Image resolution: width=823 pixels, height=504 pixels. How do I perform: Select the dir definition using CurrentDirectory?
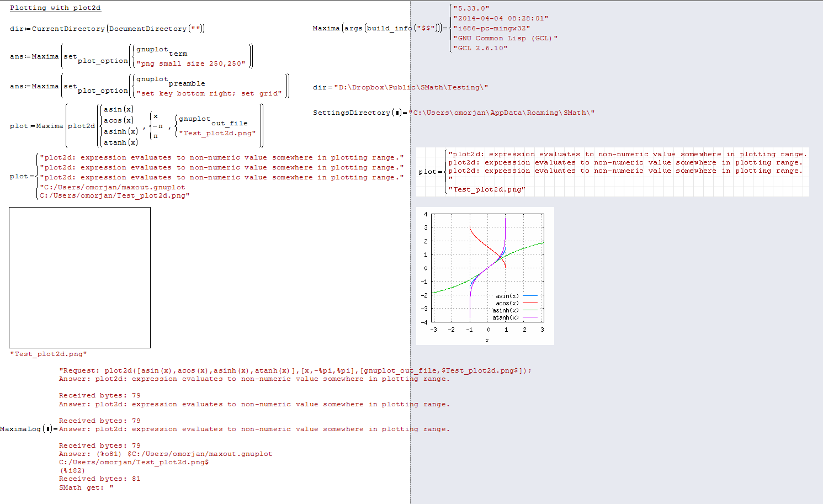108,28
